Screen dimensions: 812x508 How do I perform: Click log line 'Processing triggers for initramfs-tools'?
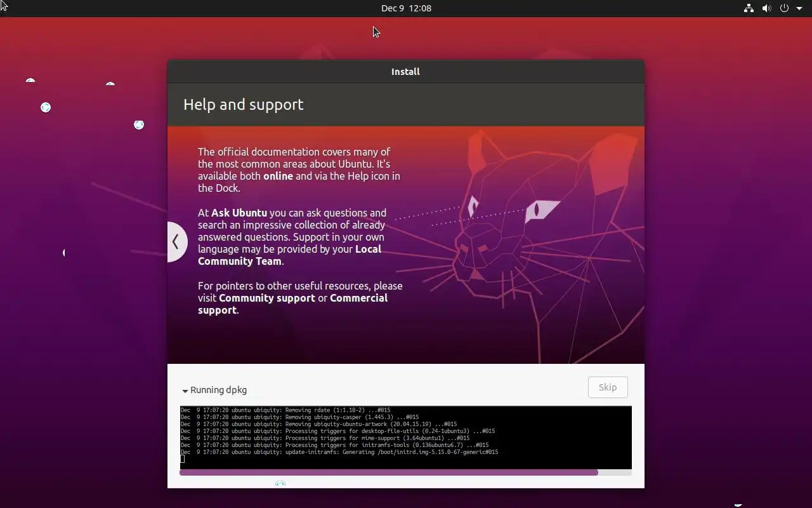click(334, 445)
